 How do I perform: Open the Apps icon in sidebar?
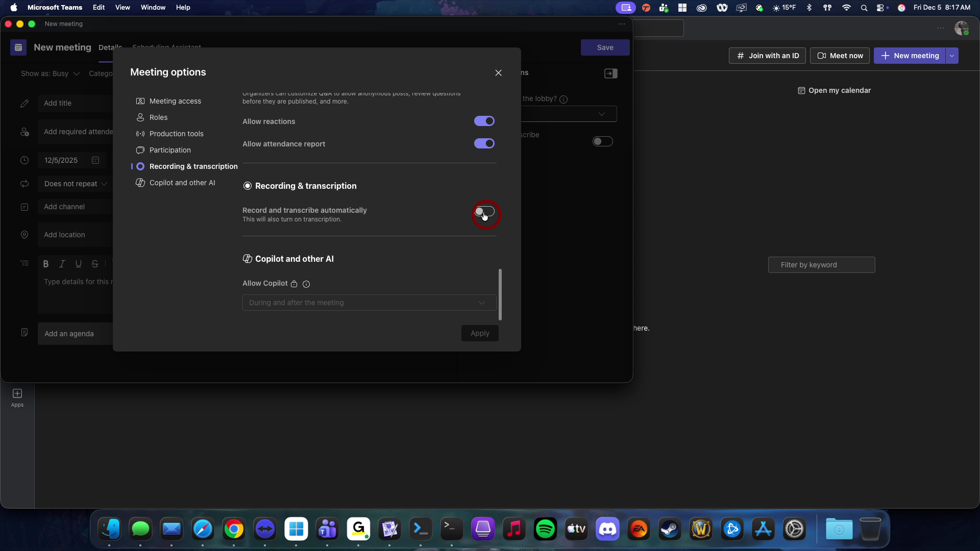pyautogui.click(x=17, y=398)
